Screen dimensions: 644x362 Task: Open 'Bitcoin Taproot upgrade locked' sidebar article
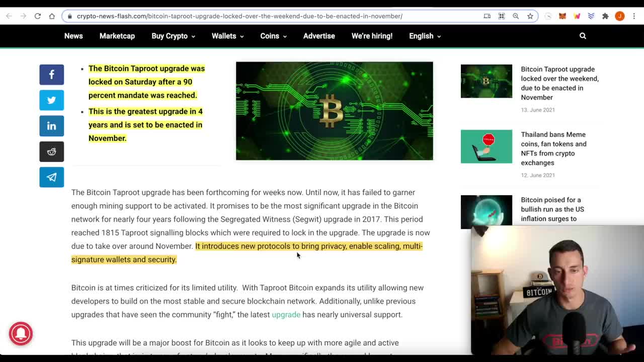[x=559, y=83]
